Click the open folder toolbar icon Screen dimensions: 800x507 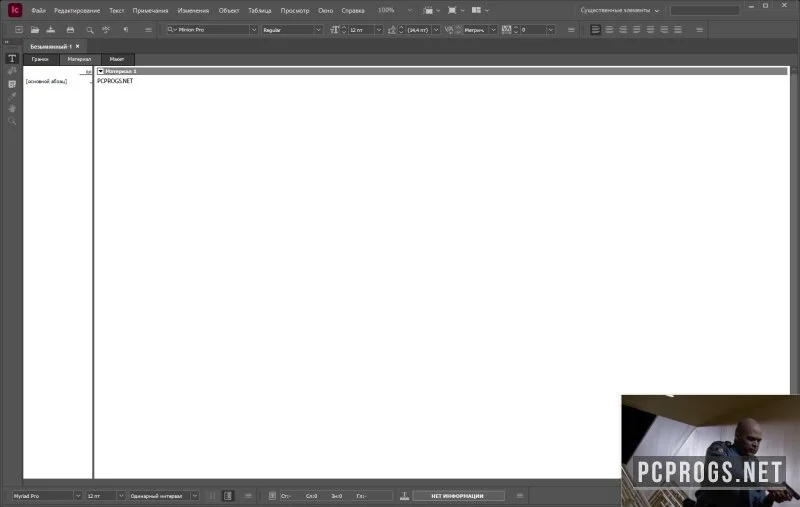click(35, 30)
